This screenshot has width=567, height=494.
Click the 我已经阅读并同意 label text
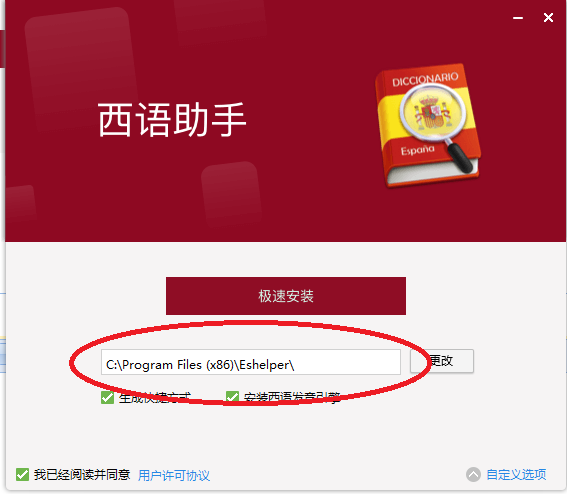pos(82,474)
